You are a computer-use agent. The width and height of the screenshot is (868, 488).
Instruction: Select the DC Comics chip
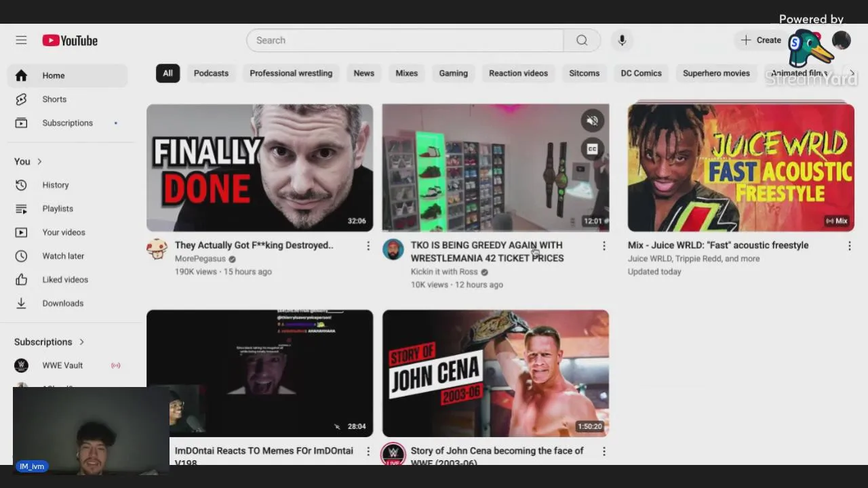pos(641,73)
